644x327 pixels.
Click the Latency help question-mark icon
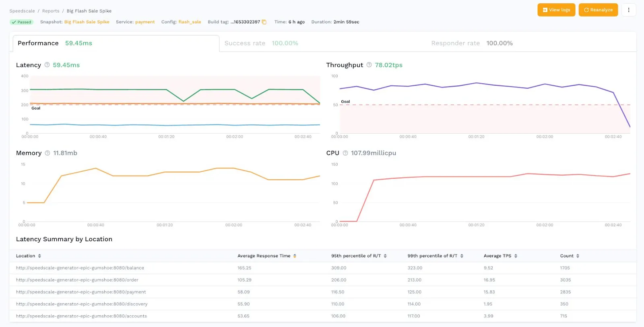coord(47,65)
